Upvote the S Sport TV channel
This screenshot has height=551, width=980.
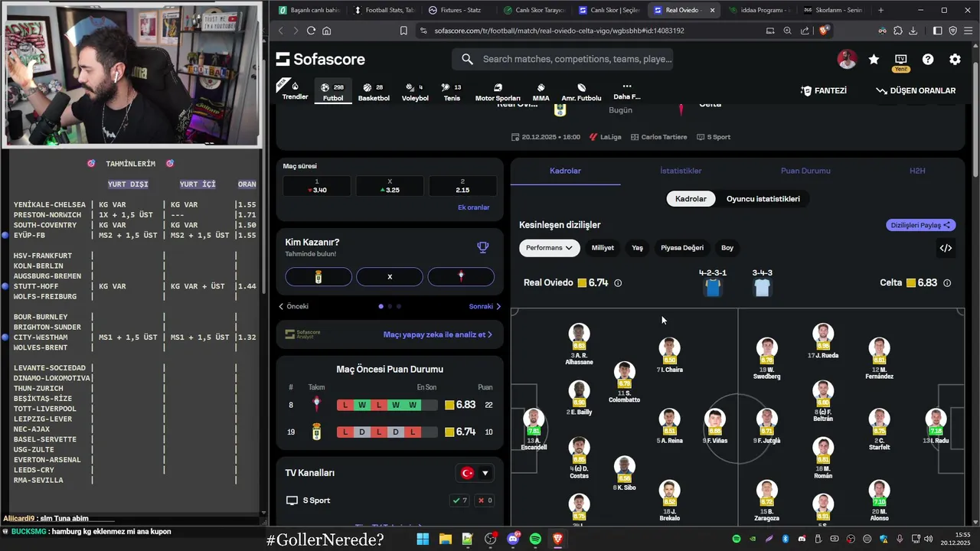[460, 500]
